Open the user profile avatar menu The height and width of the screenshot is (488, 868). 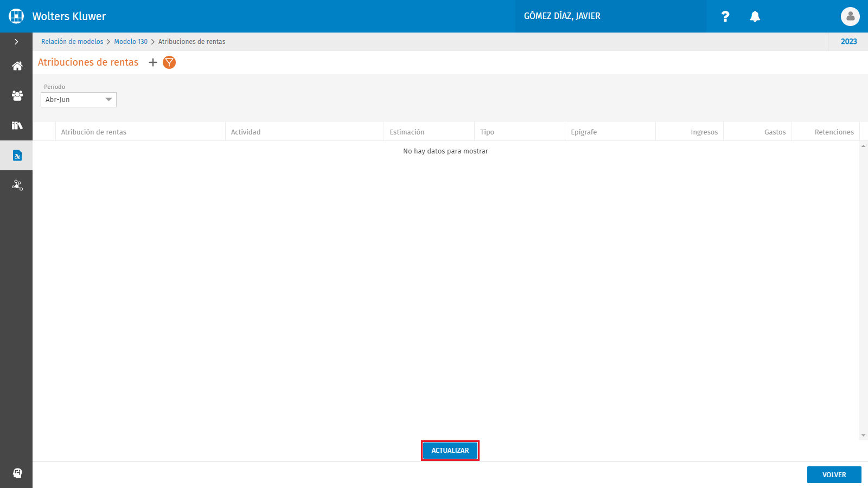(x=850, y=16)
